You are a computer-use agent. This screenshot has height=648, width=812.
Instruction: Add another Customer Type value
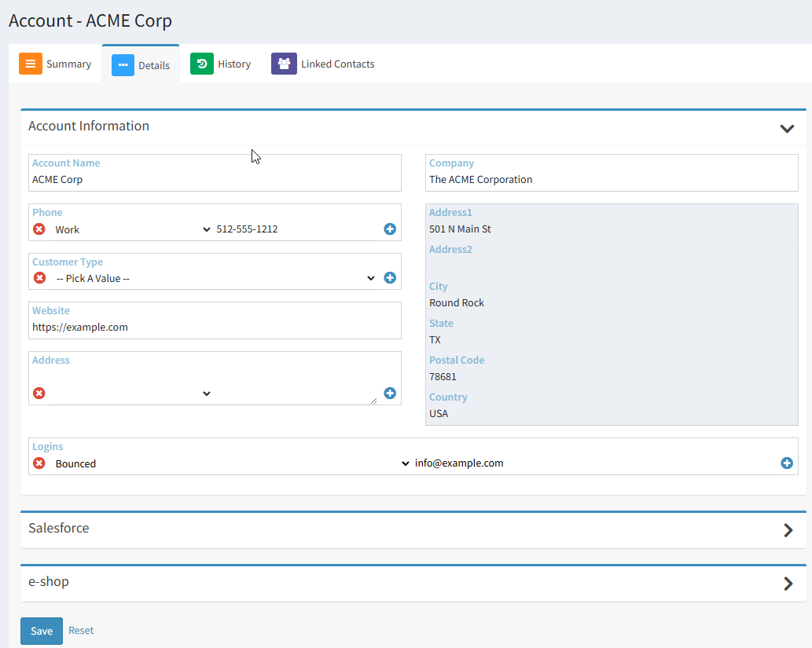click(390, 278)
